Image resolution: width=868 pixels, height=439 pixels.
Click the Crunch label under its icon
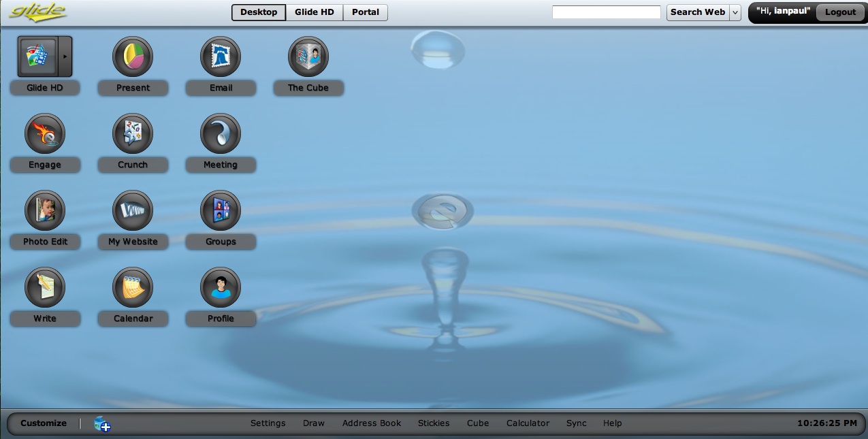point(133,165)
